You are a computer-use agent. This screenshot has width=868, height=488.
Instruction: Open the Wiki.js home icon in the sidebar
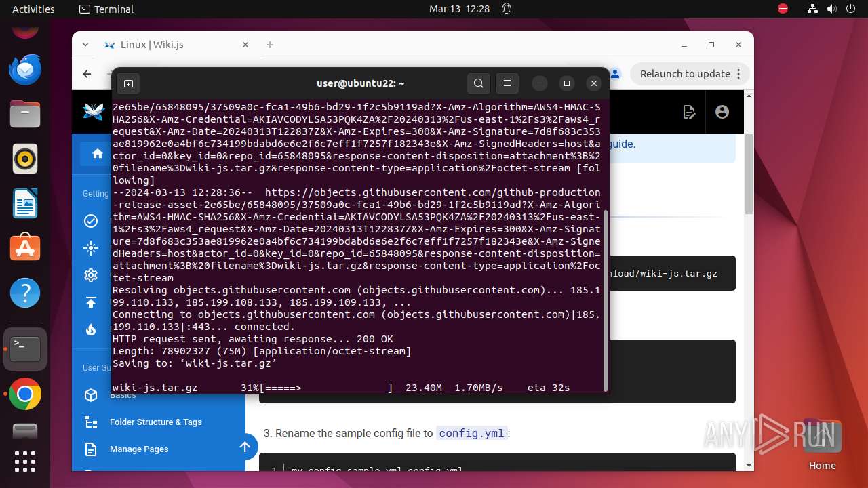[97, 153]
